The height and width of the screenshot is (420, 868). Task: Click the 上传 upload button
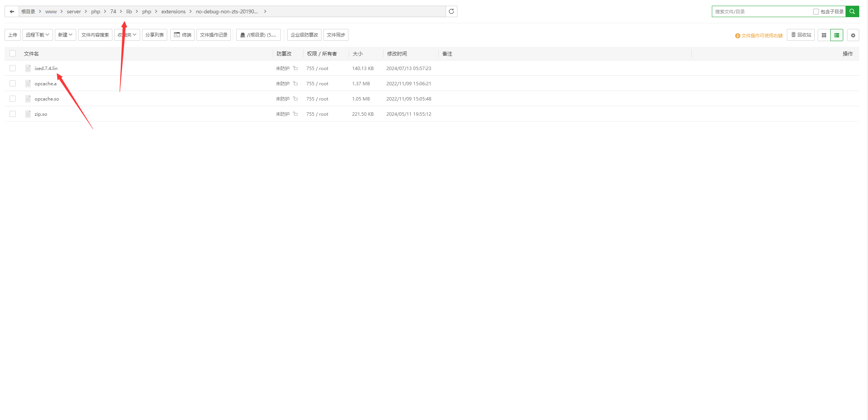click(13, 35)
